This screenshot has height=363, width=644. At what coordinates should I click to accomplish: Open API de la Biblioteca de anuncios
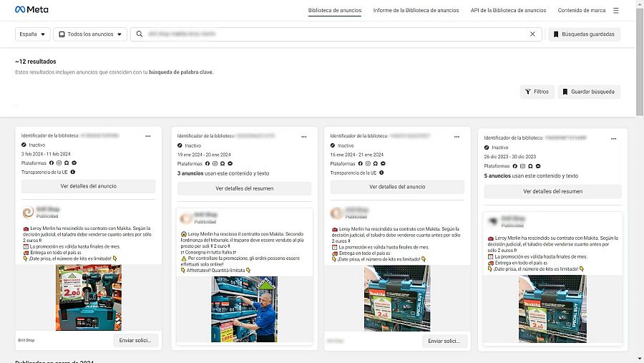[x=508, y=10]
